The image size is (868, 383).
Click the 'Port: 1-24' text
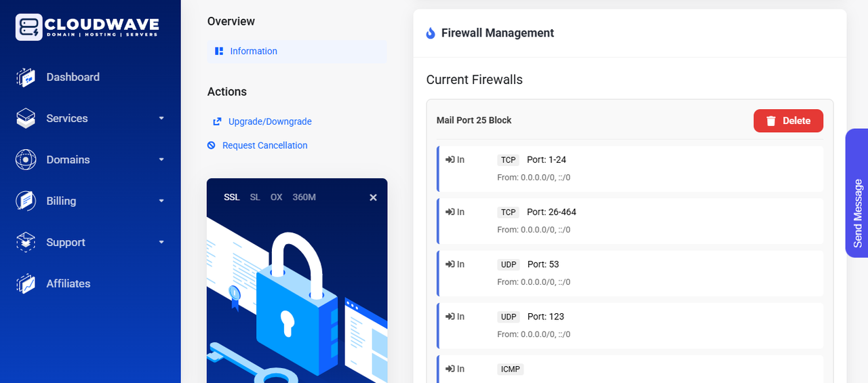(x=547, y=160)
